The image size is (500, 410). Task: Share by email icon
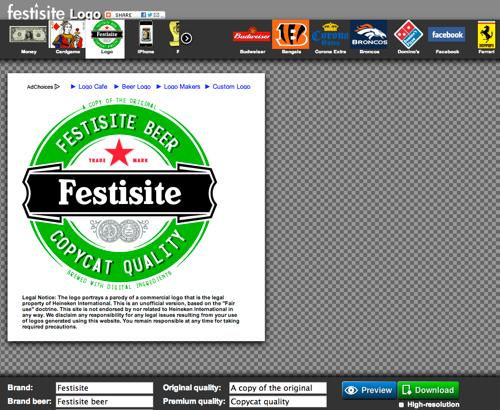click(x=157, y=15)
